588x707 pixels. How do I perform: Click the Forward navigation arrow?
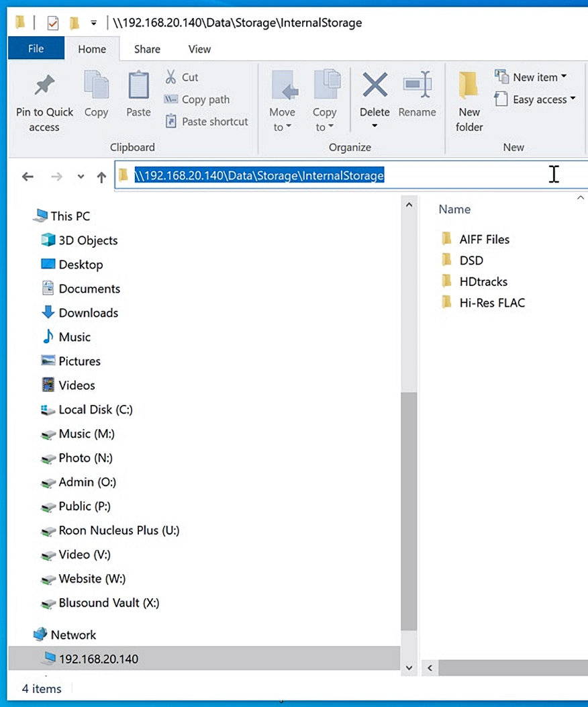[57, 177]
